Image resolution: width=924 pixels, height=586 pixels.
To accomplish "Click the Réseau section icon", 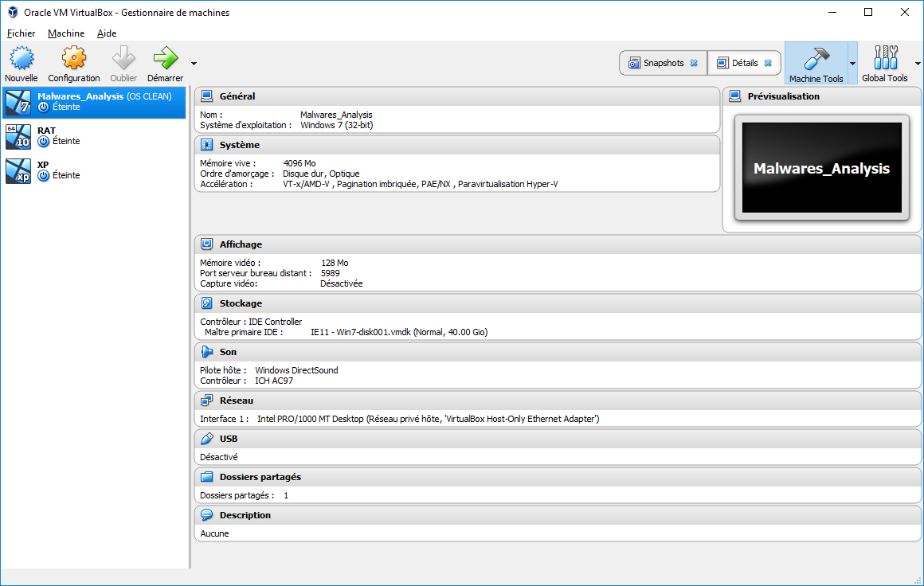I will 206,400.
